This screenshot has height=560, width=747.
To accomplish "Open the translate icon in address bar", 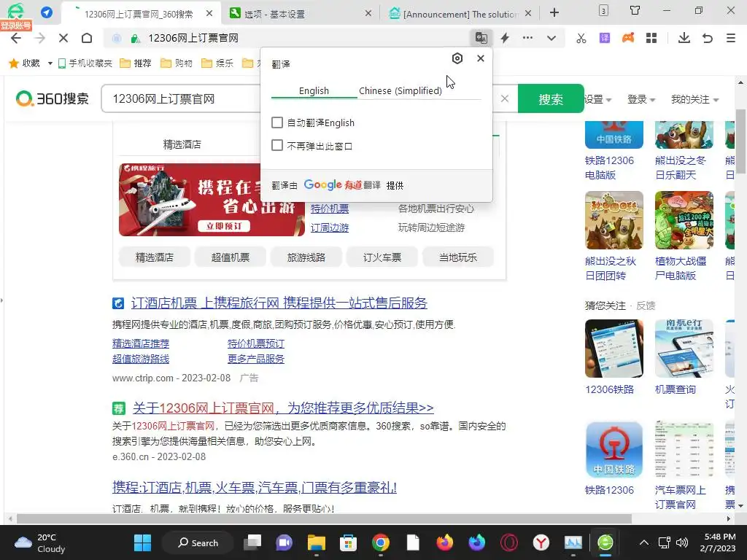I will [x=481, y=38].
